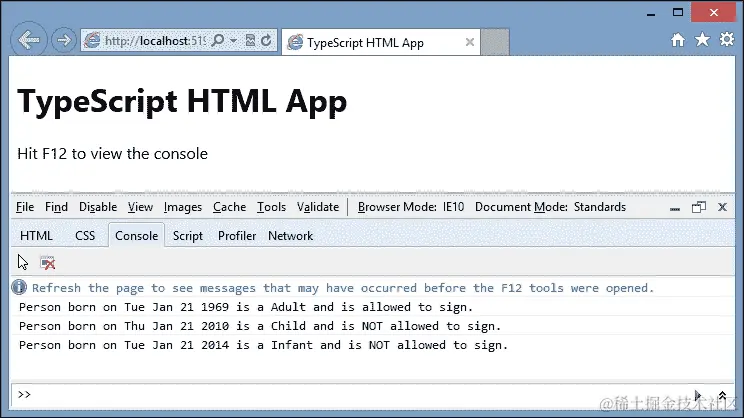This screenshot has height=418, width=744.
Task: Open the View menu in developer tools
Action: click(140, 207)
